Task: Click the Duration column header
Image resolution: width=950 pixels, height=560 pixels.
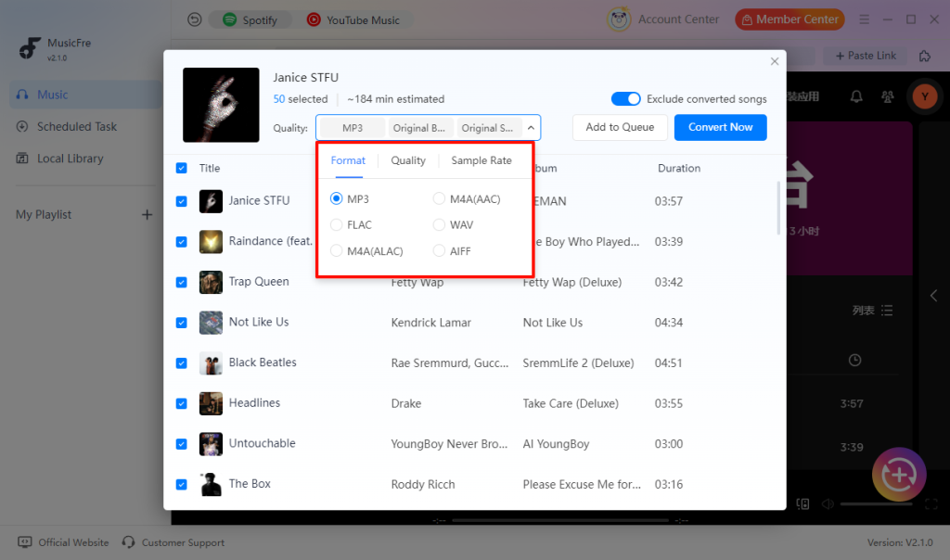Action: 678,169
